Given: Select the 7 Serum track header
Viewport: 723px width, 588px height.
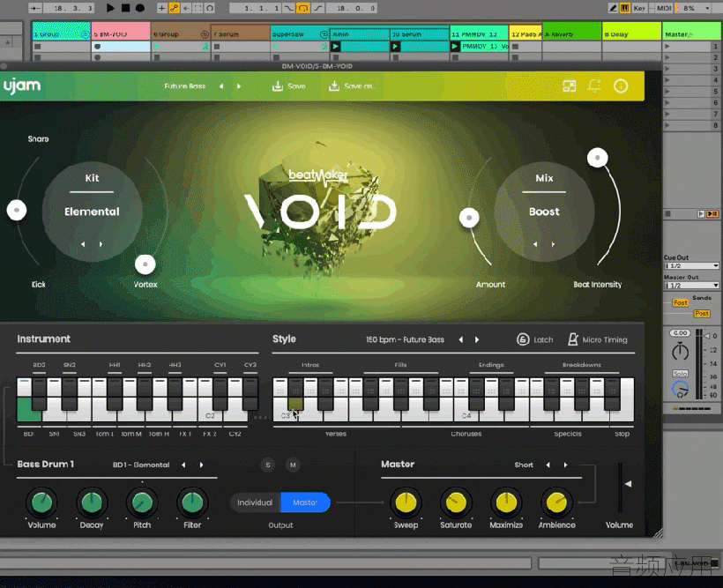Looking at the screenshot, I should click(x=240, y=33).
